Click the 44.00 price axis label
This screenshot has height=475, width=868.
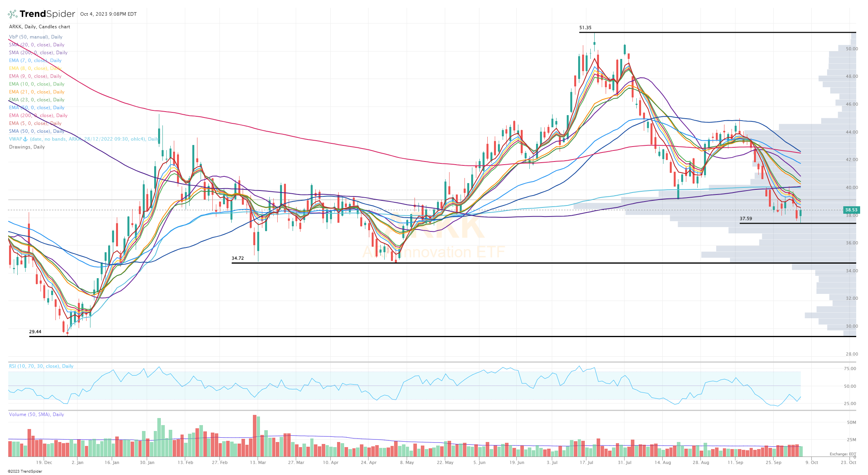tap(852, 132)
